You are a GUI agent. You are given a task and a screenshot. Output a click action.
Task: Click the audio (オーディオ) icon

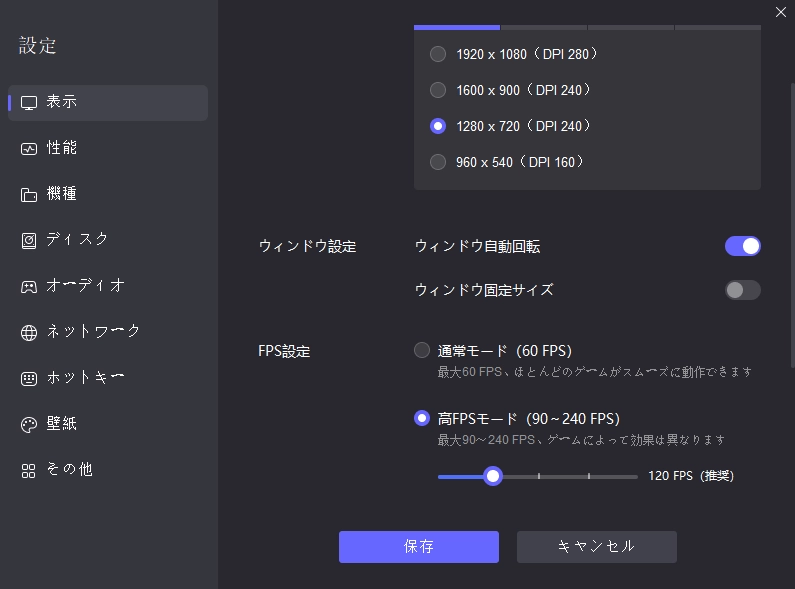(29, 287)
